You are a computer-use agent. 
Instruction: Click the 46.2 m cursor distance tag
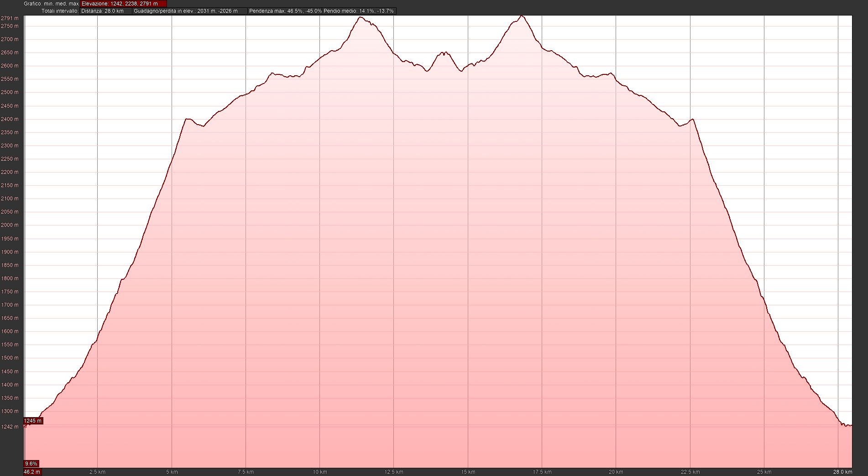[x=32, y=472]
